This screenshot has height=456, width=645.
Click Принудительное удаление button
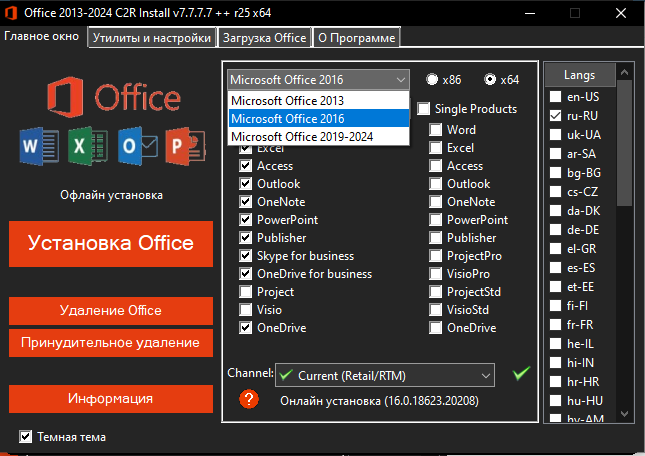click(x=111, y=343)
